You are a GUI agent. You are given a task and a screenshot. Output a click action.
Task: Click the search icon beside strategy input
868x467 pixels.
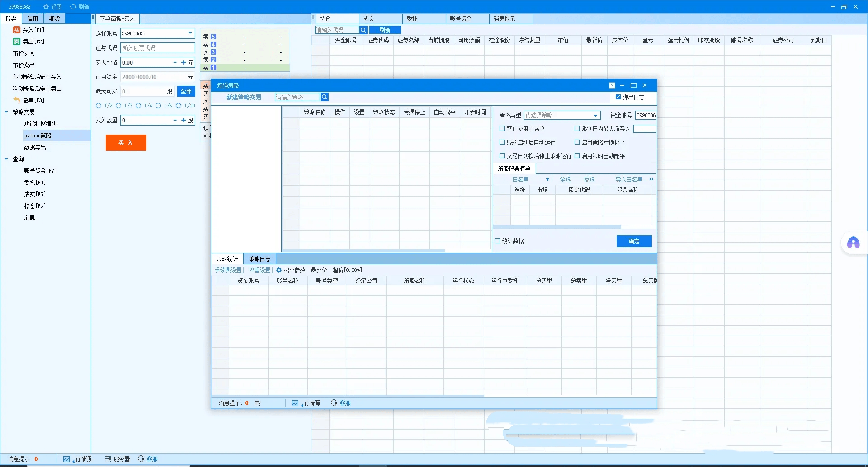tap(324, 97)
